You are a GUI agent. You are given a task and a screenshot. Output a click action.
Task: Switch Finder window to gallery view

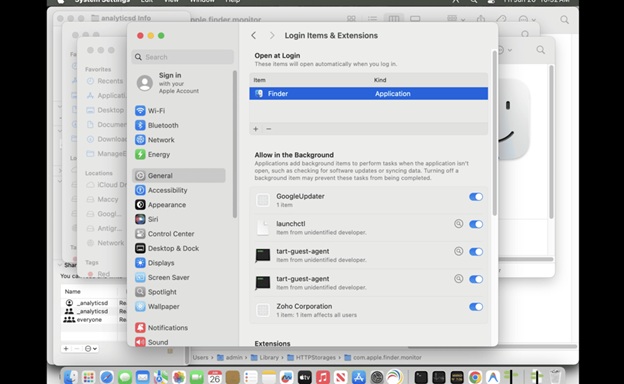click(x=415, y=19)
